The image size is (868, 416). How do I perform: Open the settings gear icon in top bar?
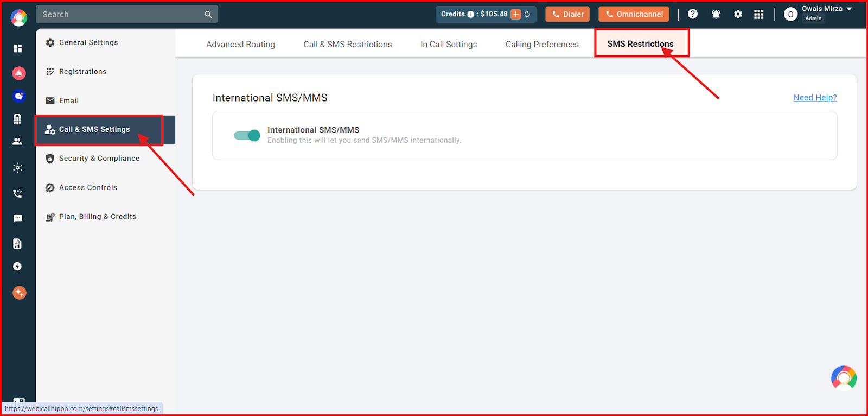pyautogui.click(x=738, y=14)
